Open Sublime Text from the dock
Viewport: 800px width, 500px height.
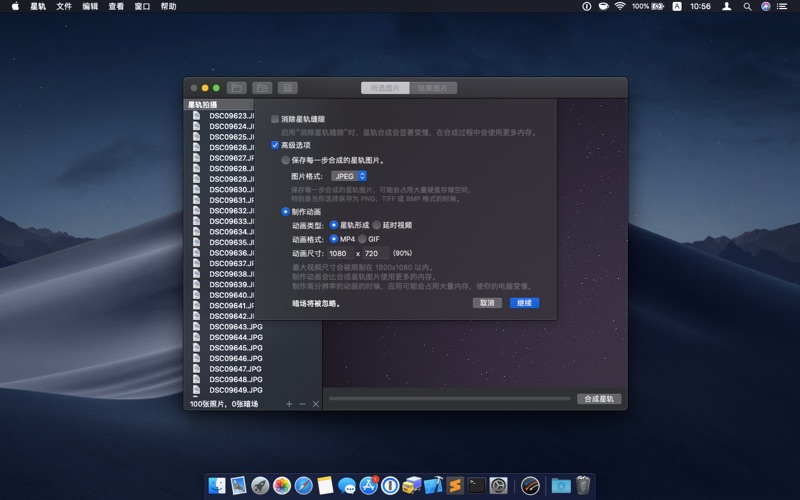coord(455,486)
